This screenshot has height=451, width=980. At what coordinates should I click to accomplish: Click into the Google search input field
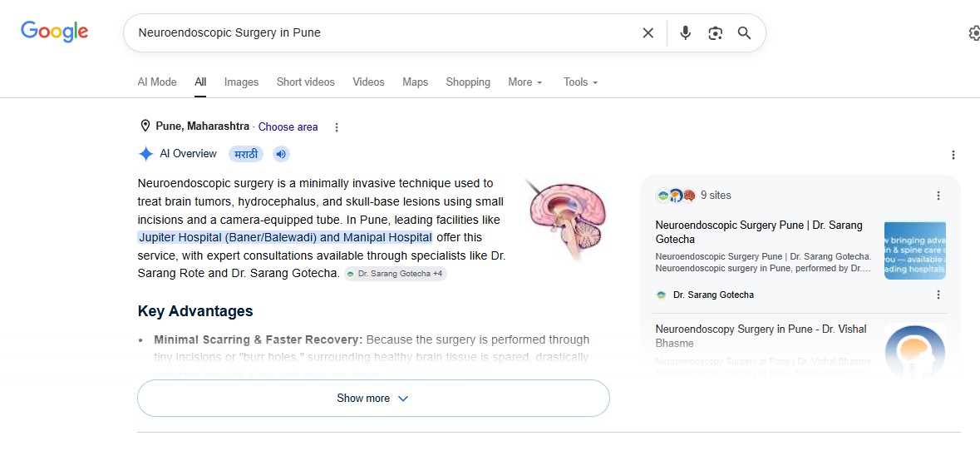[382, 33]
